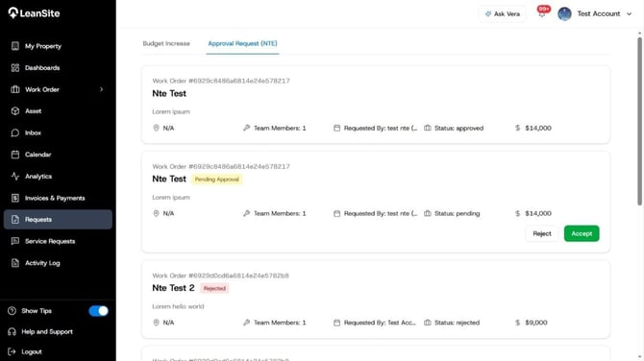Click the Dashboards grid icon
This screenshot has height=361, width=644.
[15, 67]
